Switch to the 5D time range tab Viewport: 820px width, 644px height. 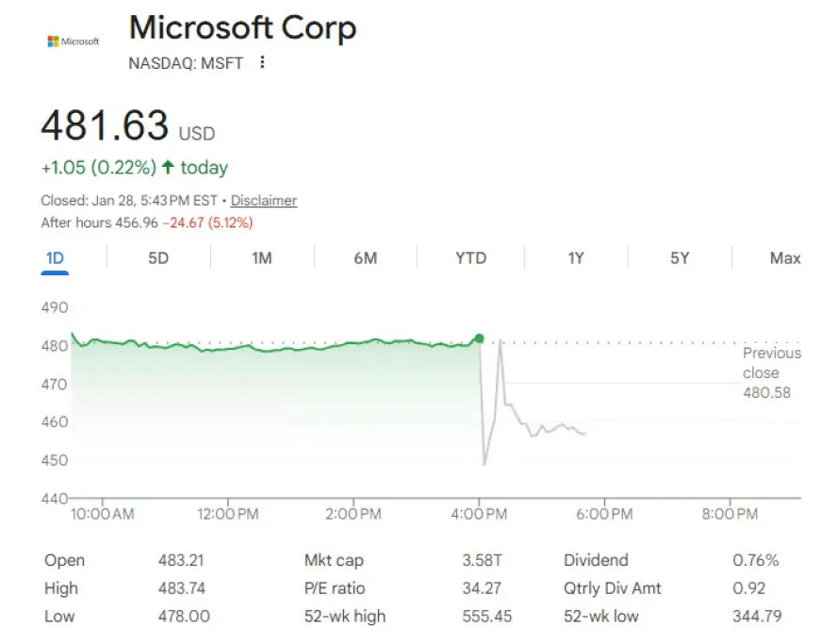coord(158,257)
